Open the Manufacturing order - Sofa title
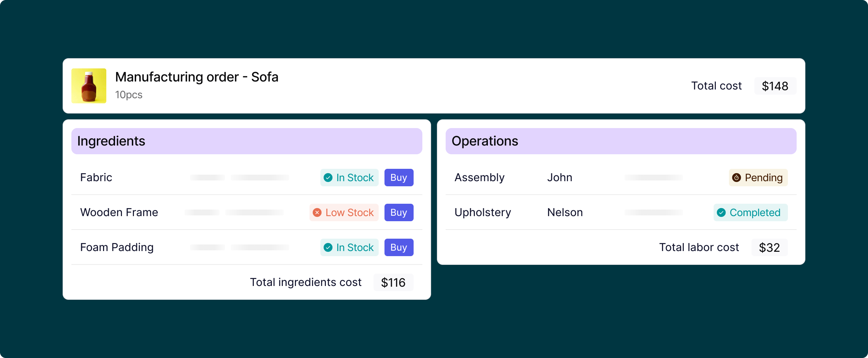 pos(197,77)
